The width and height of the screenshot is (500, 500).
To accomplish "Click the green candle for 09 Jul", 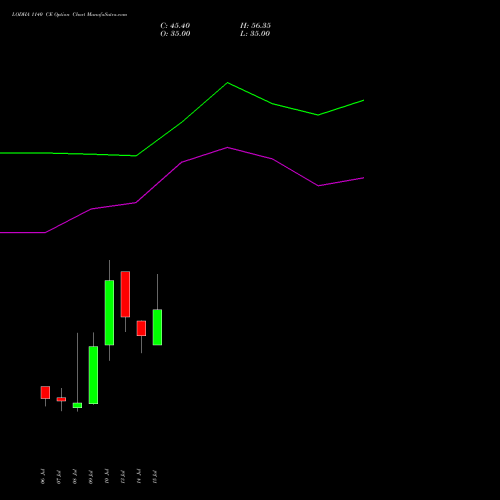I will [x=93, y=375].
